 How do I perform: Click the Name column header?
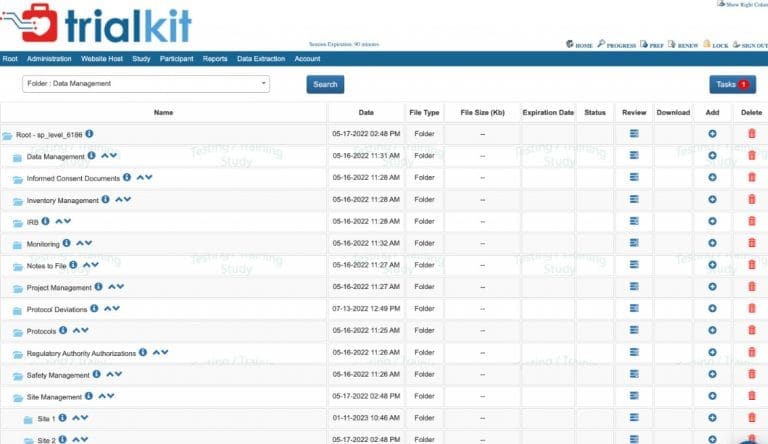click(x=164, y=112)
